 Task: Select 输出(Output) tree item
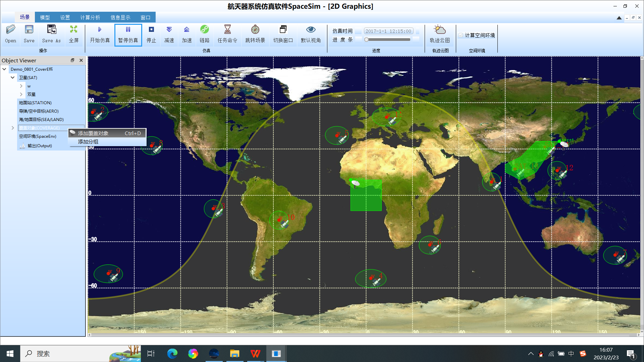tap(40, 145)
